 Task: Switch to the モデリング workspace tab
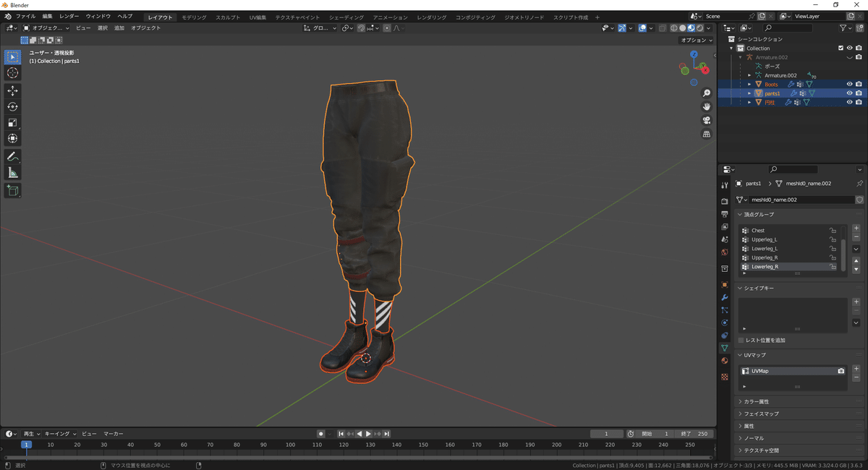pos(194,17)
